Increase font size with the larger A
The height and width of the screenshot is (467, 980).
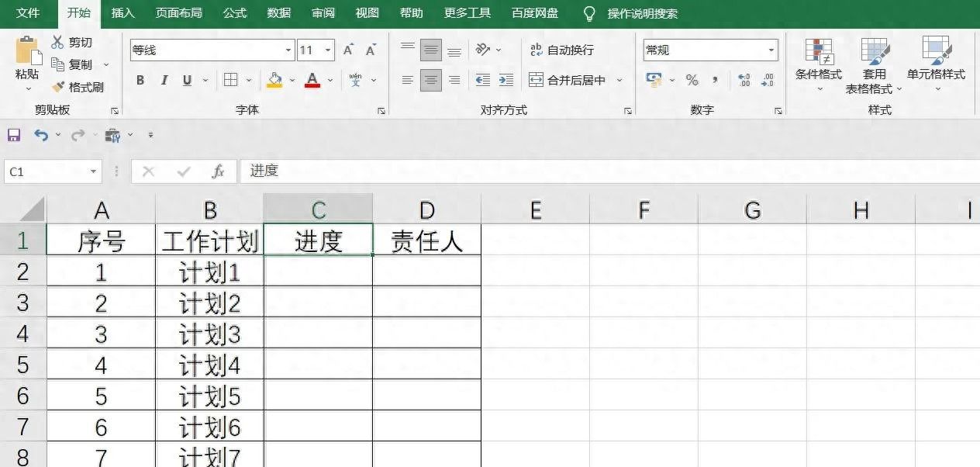pos(348,50)
